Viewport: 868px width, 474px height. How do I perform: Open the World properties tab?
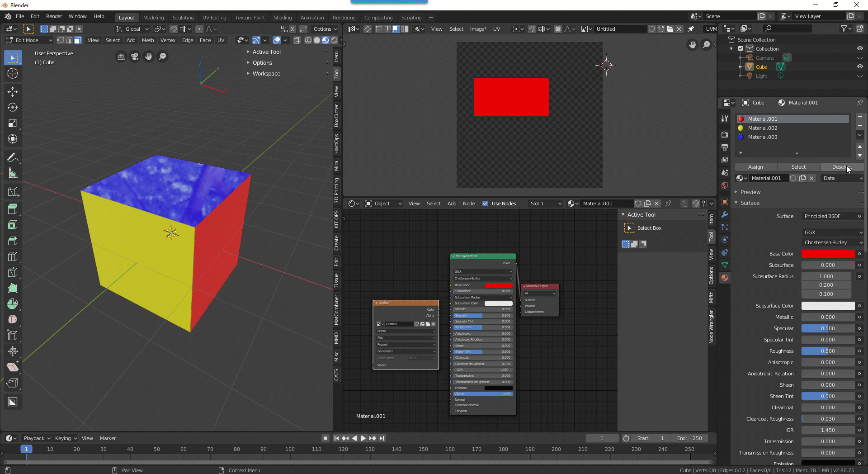pos(725,185)
